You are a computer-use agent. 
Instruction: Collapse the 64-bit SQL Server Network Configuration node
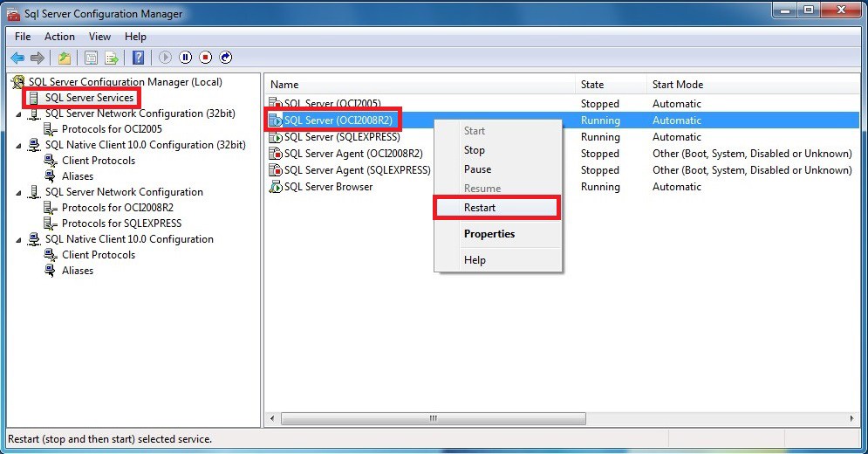pyautogui.click(x=20, y=193)
